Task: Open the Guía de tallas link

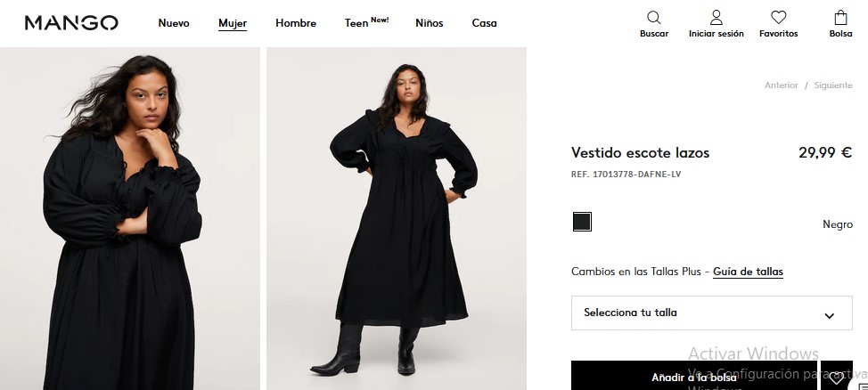Action: pyautogui.click(x=748, y=272)
